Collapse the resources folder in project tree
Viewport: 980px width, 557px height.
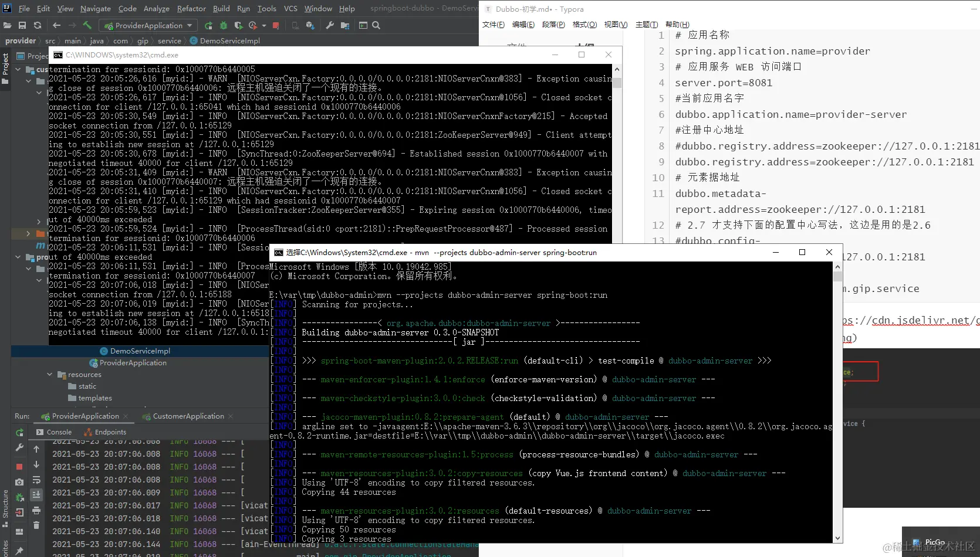click(x=50, y=375)
